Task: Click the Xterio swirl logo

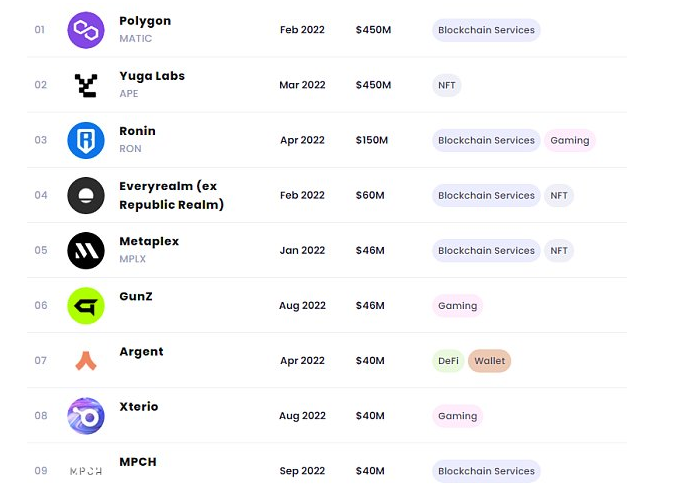Action: [85, 416]
